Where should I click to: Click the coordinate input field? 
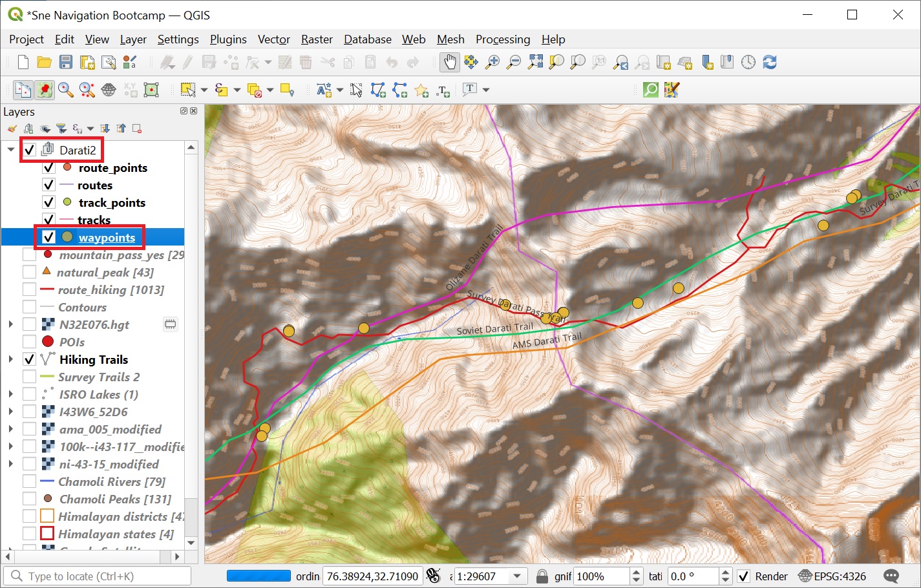[x=373, y=576]
